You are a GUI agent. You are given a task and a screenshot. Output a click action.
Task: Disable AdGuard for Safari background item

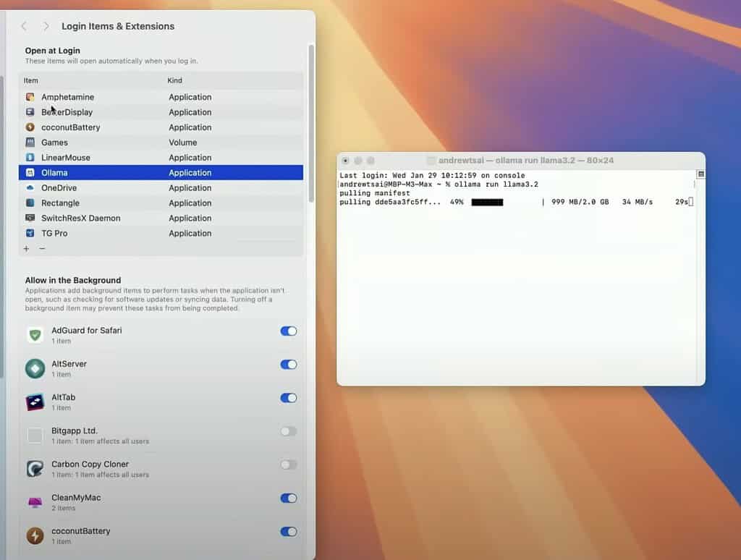click(x=289, y=331)
